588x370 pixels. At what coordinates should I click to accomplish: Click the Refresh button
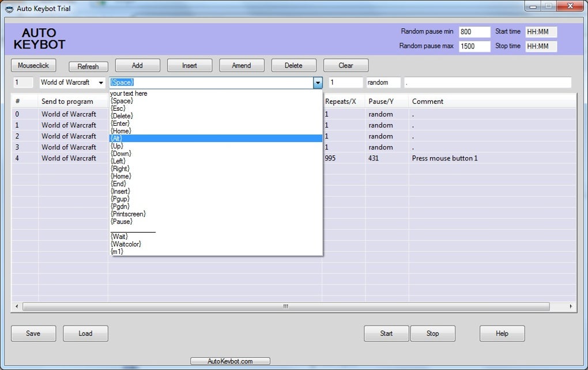pos(88,66)
